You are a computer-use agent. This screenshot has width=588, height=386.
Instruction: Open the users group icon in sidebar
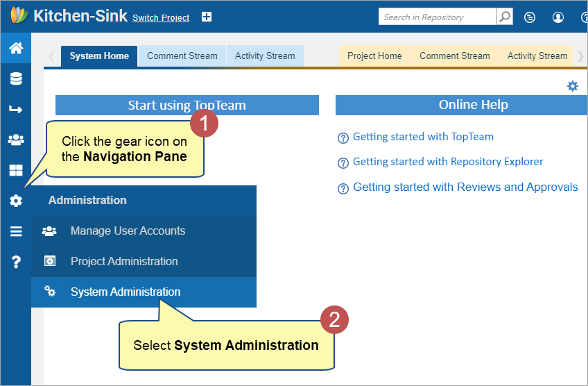click(x=16, y=140)
